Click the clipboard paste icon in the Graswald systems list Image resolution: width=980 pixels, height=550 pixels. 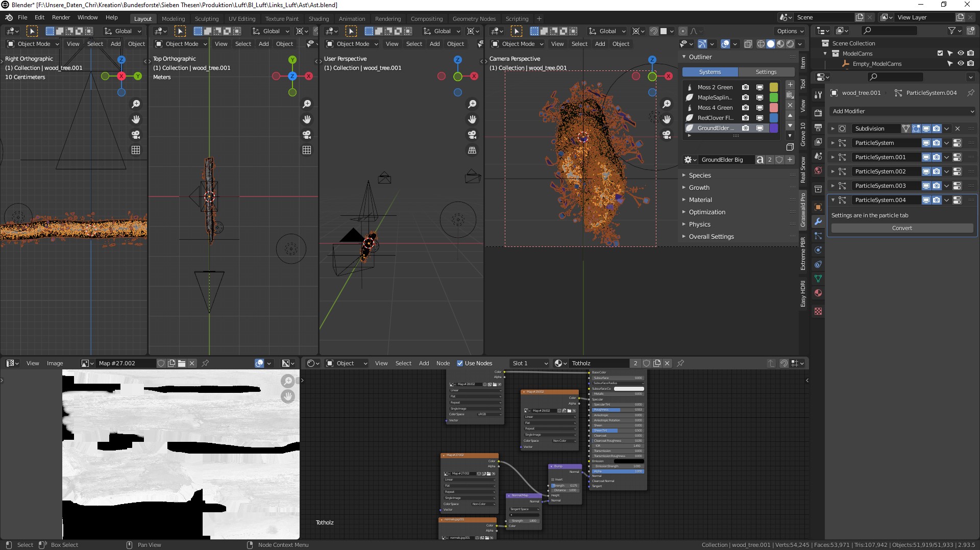click(790, 96)
